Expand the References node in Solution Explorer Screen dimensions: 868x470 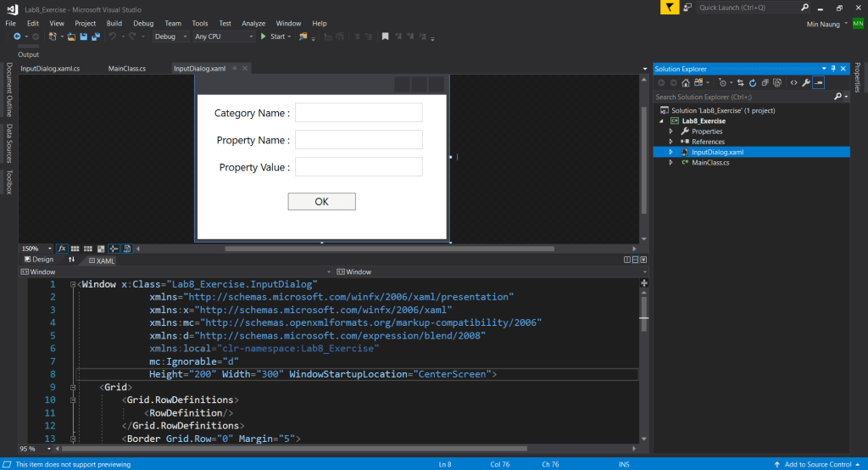(x=670, y=142)
